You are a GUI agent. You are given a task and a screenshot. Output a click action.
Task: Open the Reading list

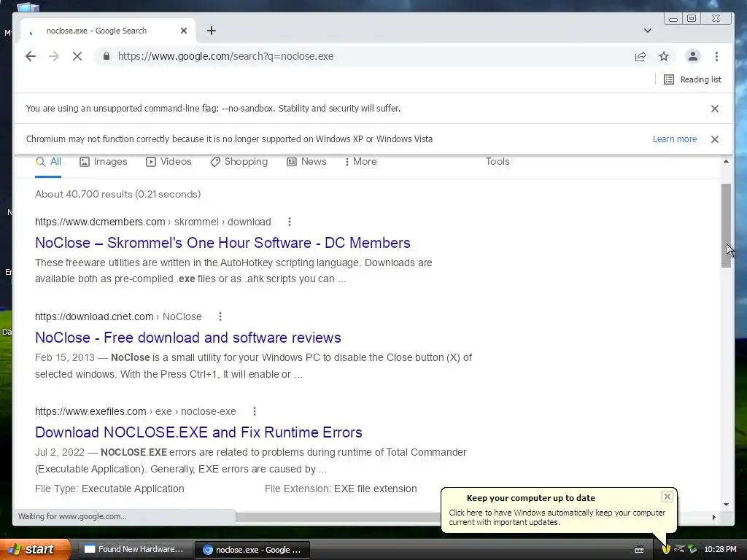tap(692, 79)
